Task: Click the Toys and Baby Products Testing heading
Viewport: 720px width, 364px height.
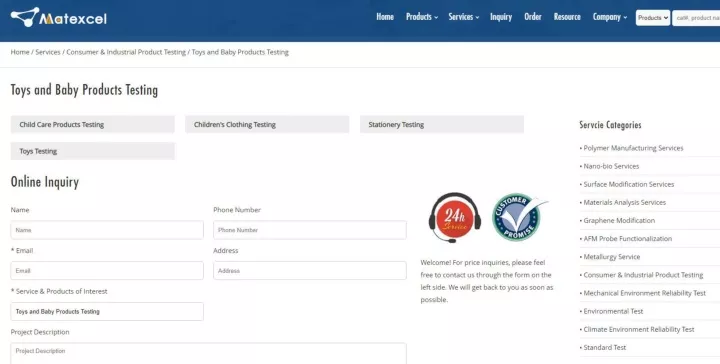Action: (x=84, y=90)
